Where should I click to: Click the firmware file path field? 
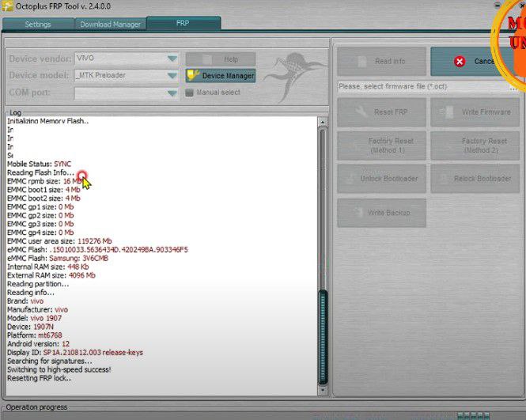424,86
